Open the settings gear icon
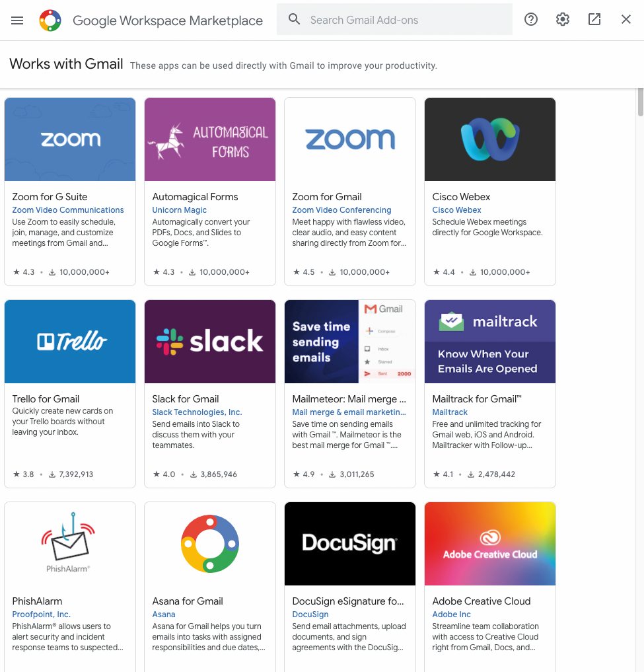The image size is (644, 672). (x=563, y=19)
